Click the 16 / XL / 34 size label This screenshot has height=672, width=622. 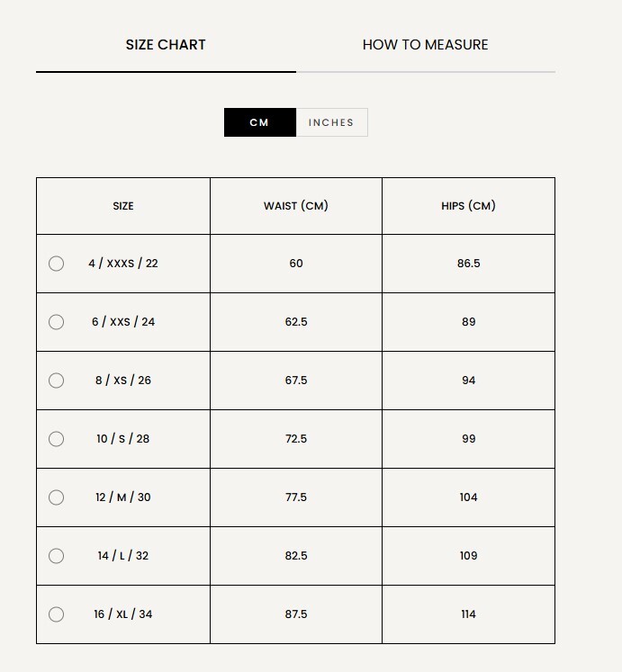(x=123, y=614)
